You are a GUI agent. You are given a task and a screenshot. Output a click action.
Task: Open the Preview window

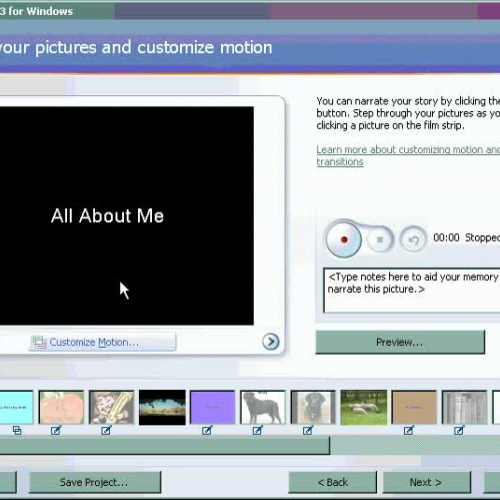(400, 342)
